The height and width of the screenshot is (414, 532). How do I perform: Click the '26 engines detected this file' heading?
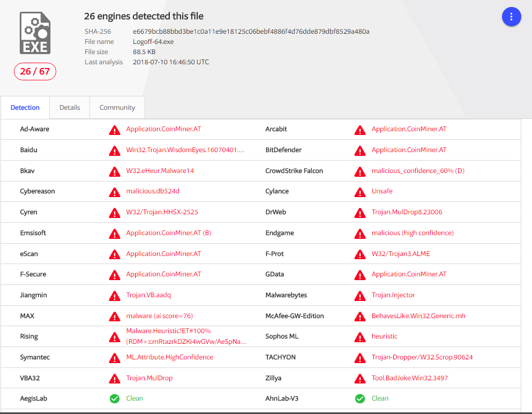pyautogui.click(x=144, y=16)
